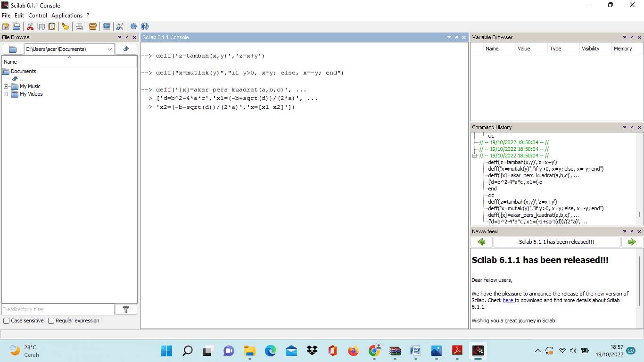Viewport: 644px width, 362px height.
Task: Select the first 'dc' entry in Command History
Action: [x=491, y=136]
